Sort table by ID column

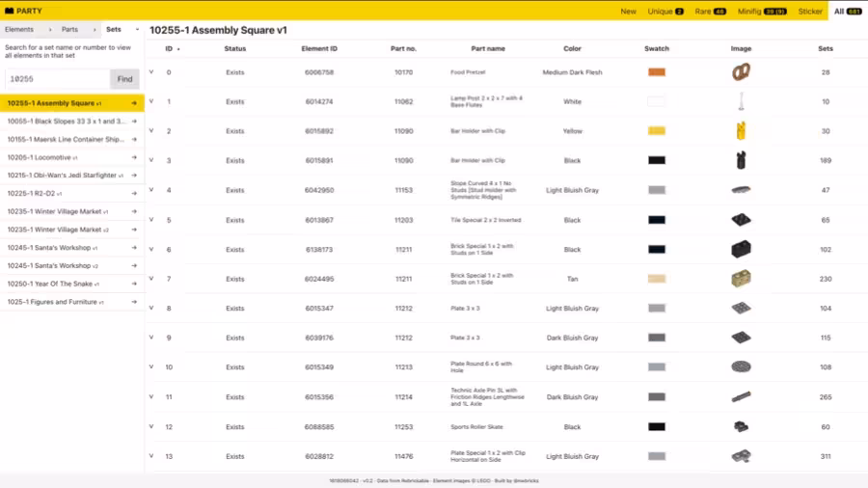(172, 48)
